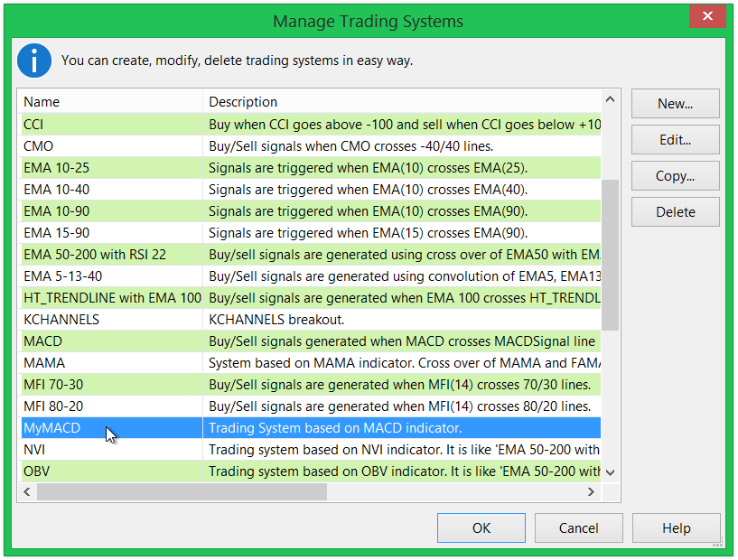Click the horizontal scrollbar right arrow
The height and width of the screenshot is (560, 738).
click(x=592, y=491)
